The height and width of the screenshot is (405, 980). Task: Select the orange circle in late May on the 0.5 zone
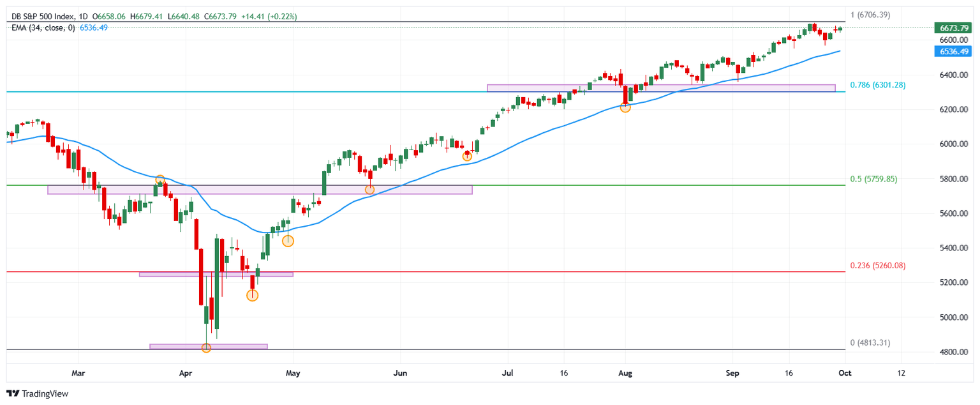369,190
